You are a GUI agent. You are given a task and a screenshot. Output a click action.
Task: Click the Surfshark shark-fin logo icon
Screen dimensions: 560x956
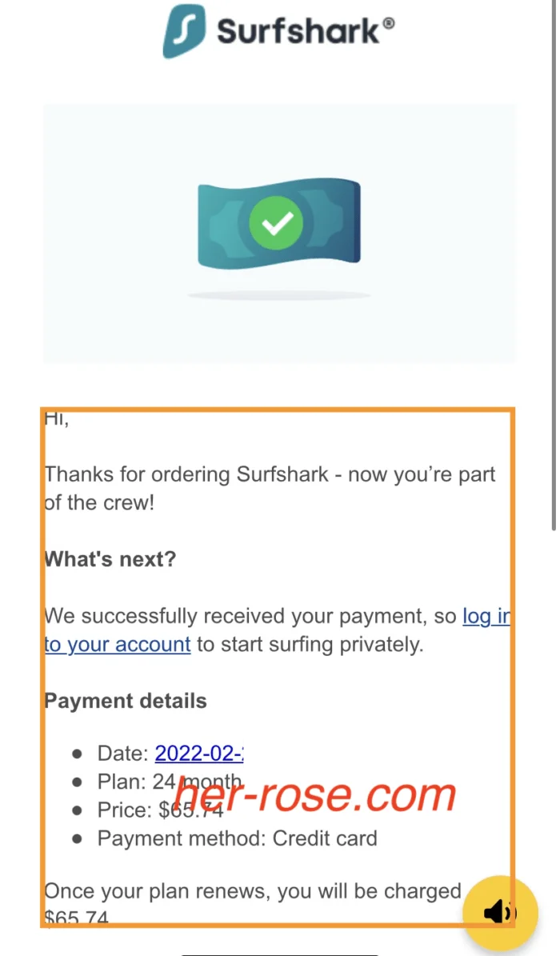click(183, 31)
